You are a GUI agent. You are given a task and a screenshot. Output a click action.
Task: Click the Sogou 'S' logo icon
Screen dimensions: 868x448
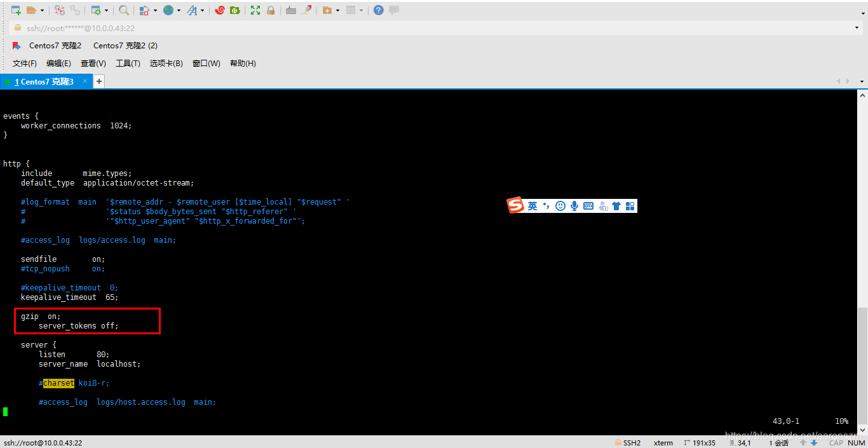(x=515, y=205)
